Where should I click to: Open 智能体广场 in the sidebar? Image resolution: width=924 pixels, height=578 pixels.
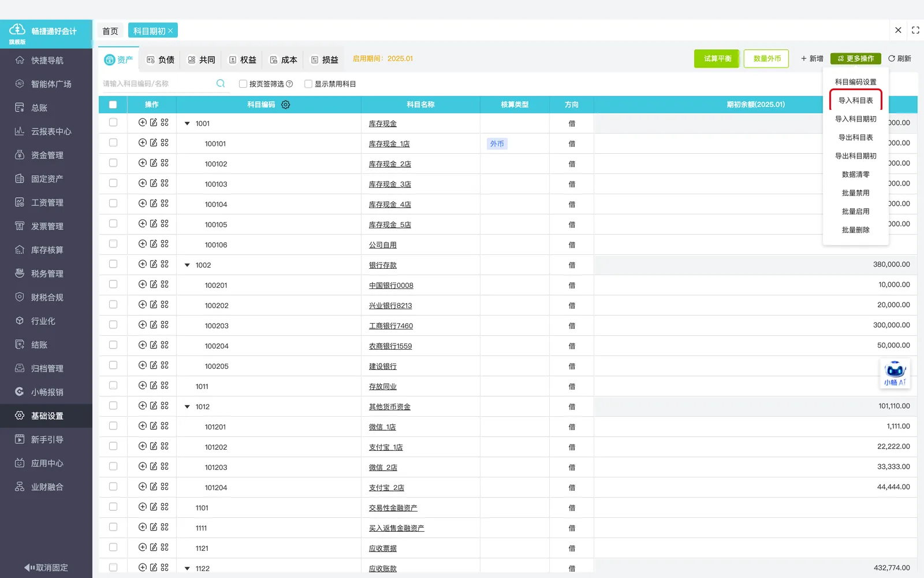click(x=46, y=84)
